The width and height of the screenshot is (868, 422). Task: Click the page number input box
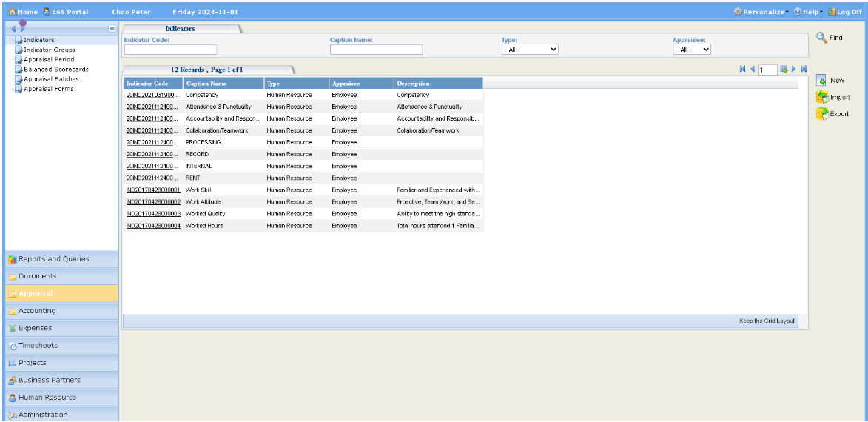768,70
